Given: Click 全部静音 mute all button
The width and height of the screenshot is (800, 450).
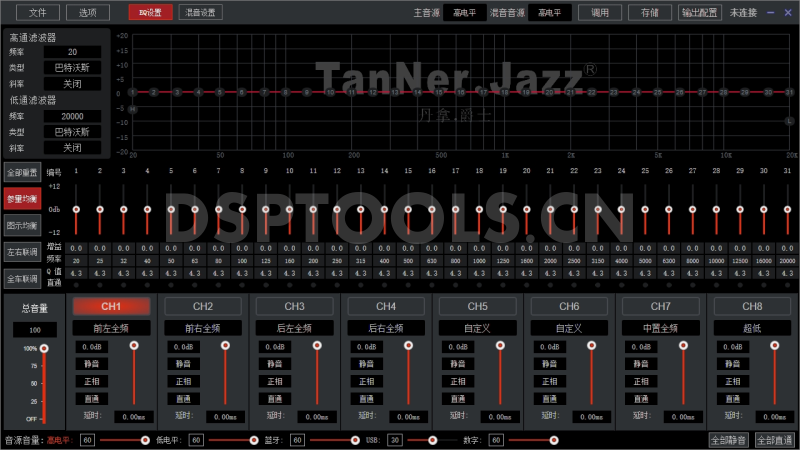Looking at the screenshot, I should 728,440.
